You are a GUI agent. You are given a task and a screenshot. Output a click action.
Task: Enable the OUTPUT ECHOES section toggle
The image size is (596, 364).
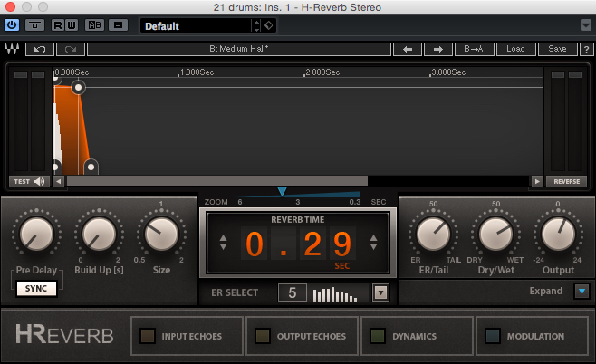(x=263, y=336)
